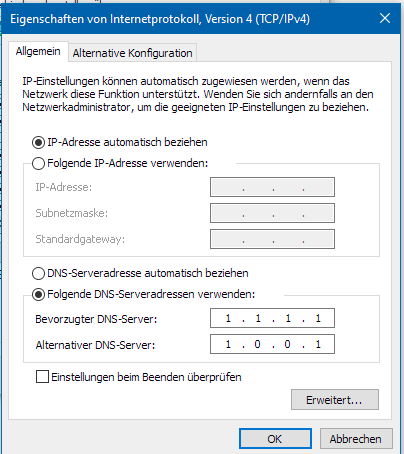The height and width of the screenshot is (454, 404).
Task: Click second octet of Alternativer DNS-Server
Action: tap(258, 344)
